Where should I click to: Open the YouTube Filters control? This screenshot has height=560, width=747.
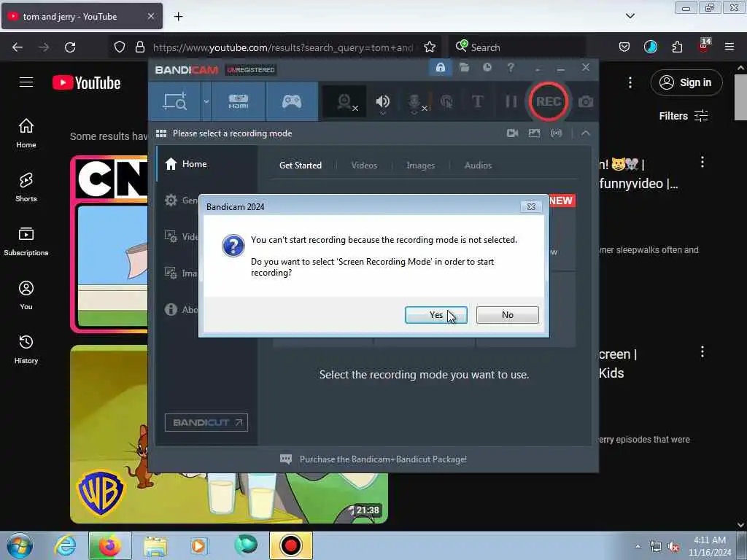(x=684, y=116)
